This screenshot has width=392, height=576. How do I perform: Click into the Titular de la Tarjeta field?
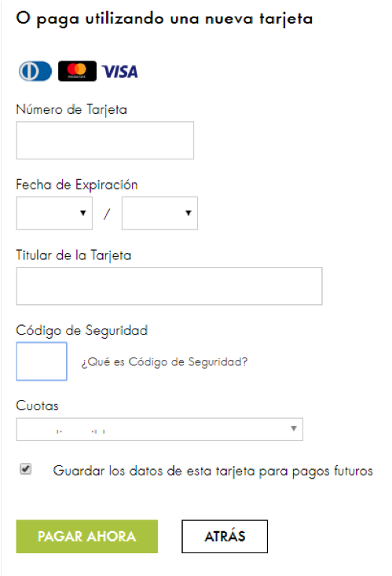[170, 286]
